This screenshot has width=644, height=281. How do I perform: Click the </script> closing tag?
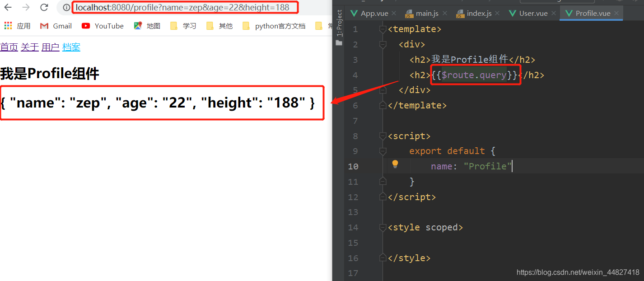coord(412,197)
